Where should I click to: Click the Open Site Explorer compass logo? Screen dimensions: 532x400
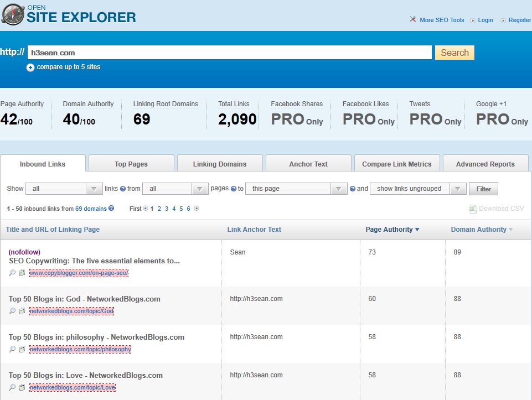[x=12, y=14]
